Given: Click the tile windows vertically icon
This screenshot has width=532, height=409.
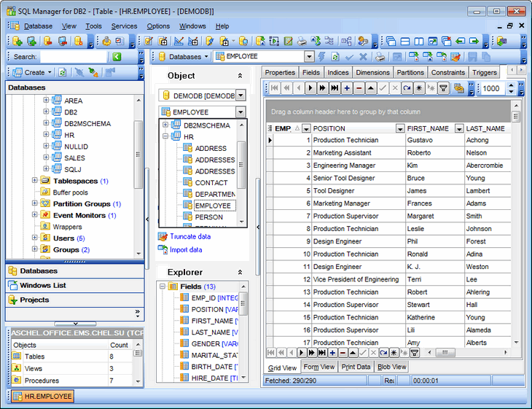Looking at the screenshot, I should [x=419, y=41].
